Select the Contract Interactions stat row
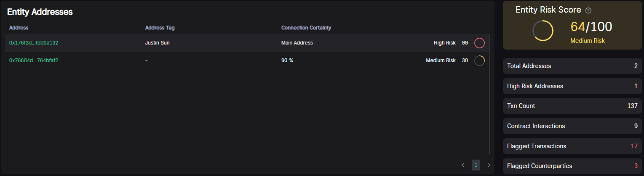Screen dimensions: 644x176 (x=572, y=126)
